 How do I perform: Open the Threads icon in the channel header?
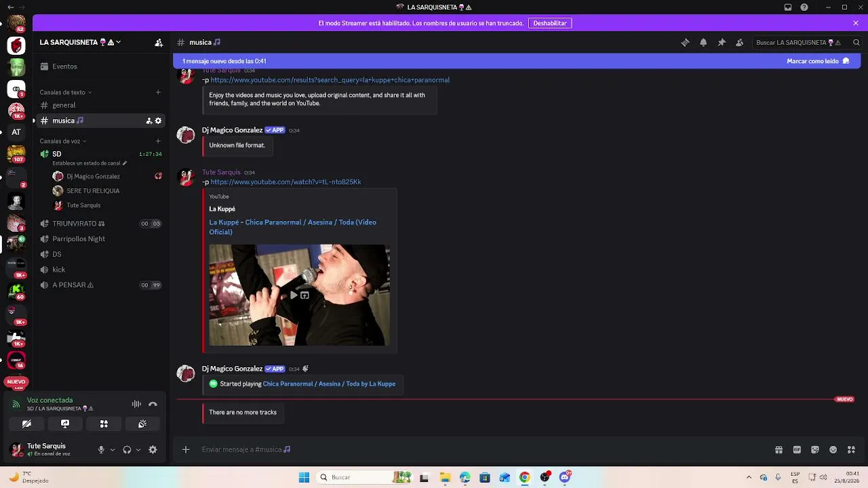(x=685, y=42)
